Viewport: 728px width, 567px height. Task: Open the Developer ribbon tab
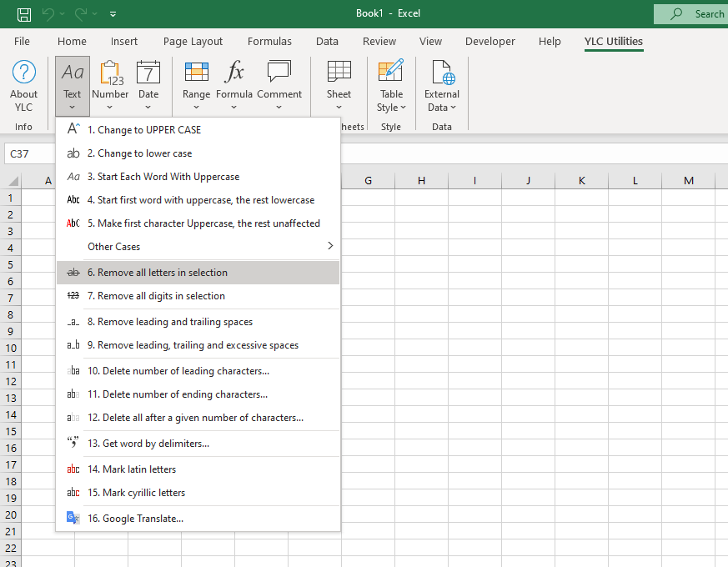tap(490, 42)
